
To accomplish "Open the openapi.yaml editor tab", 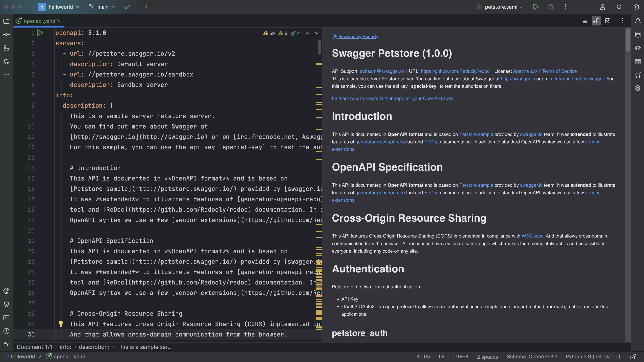I will point(39,21).
